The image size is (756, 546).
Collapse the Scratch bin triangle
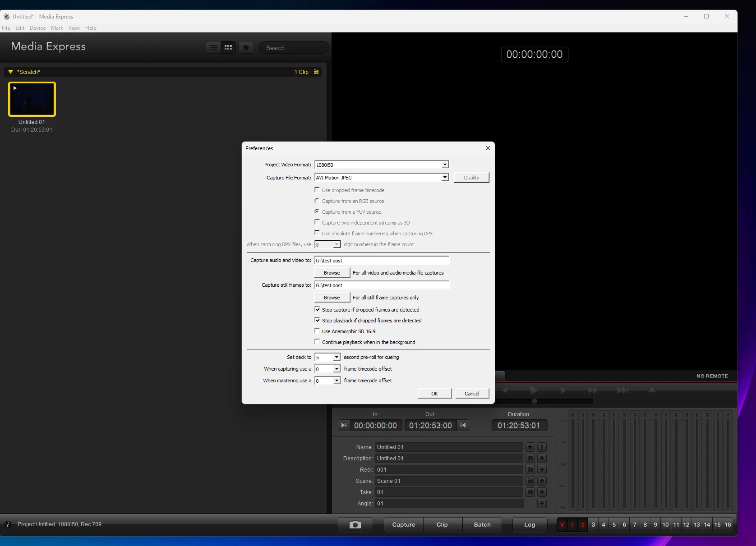(x=10, y=72)
